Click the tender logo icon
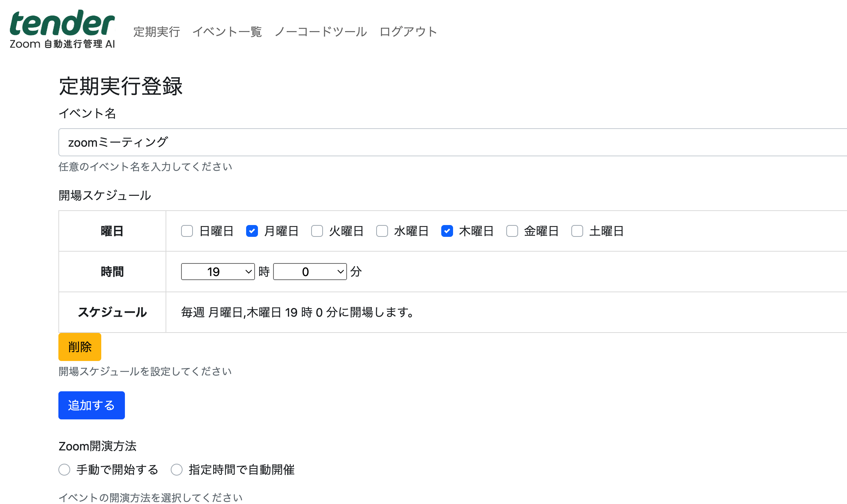 coord(62,29)
